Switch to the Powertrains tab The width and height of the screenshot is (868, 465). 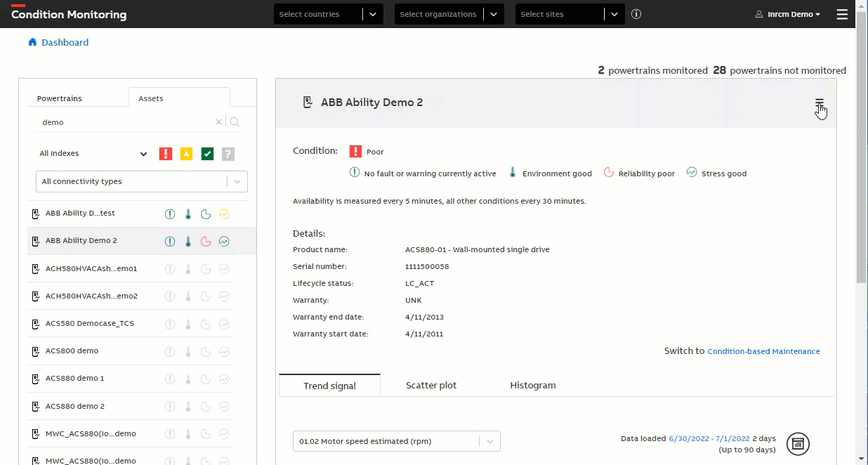tap(60, 98)
